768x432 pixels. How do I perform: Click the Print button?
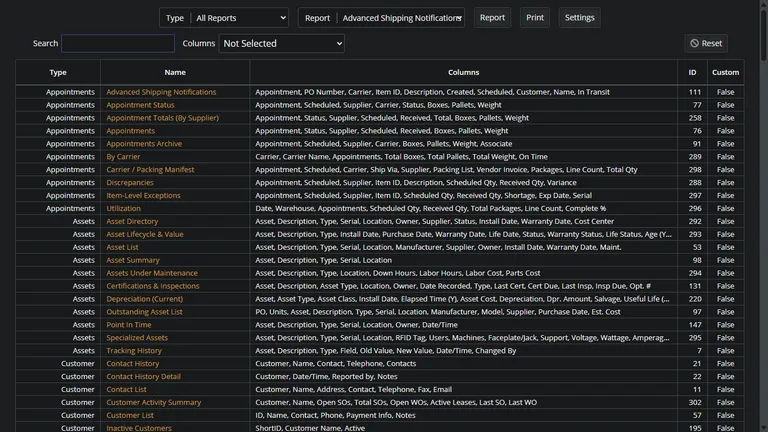pyautogui.click(x=535, y=18)
